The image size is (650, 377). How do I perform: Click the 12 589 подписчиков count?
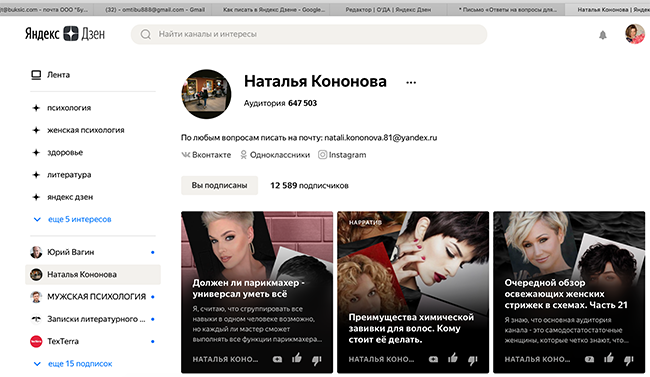[x=309, y=186]
